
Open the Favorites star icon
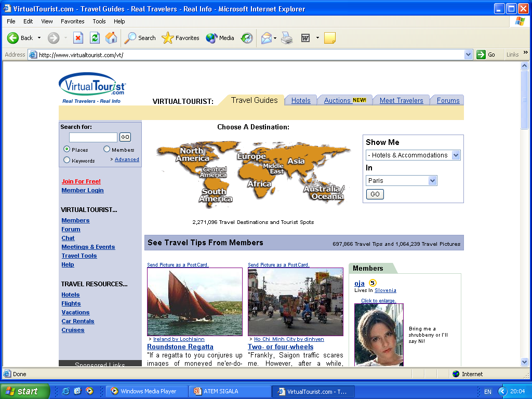pos(168,38)
